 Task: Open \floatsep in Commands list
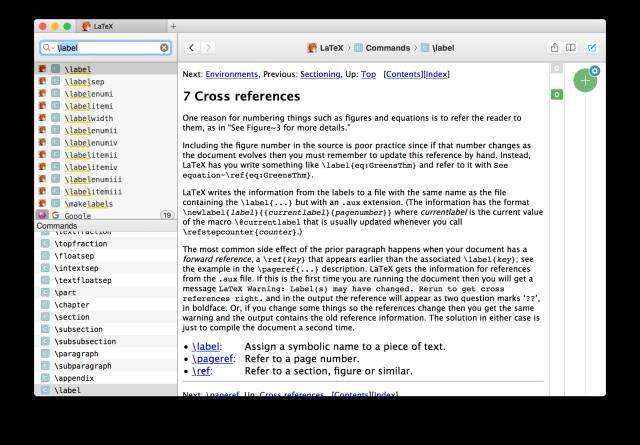(106, 256)
